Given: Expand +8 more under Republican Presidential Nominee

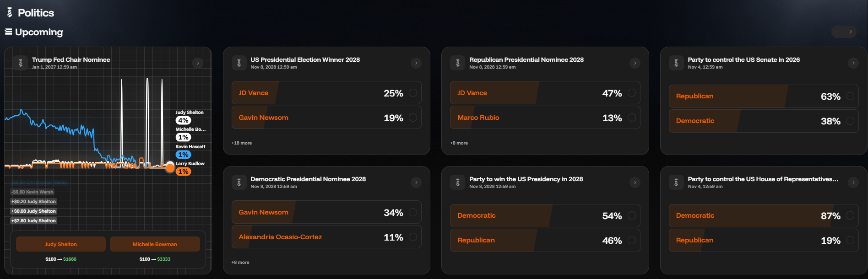Looking at the screenshot, I should 459,143.
